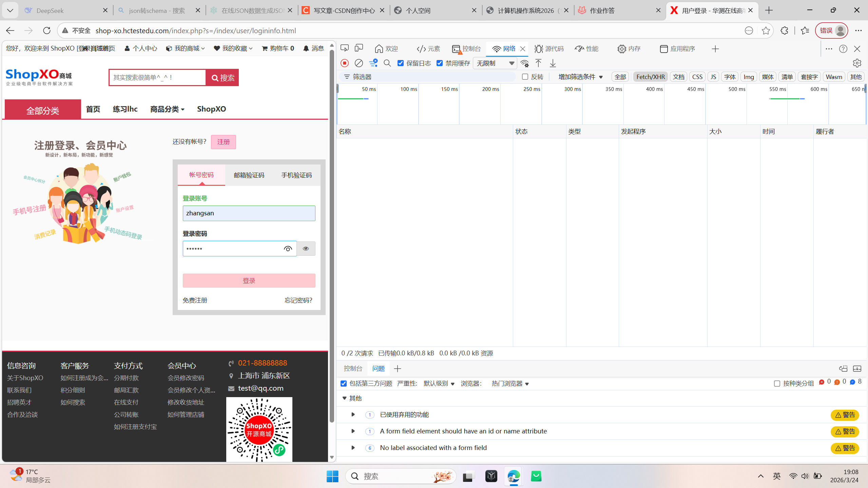Open the network search magnifier icon

pyautogui.click(x=387, y=63)
